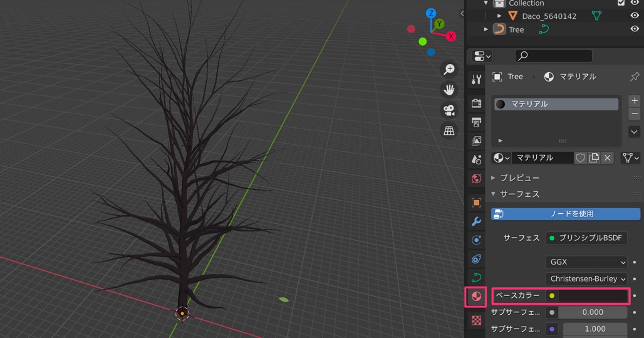This screenshot has width=644, height=338.
Task: Pin the properties editor context
Action: (635, 77)
